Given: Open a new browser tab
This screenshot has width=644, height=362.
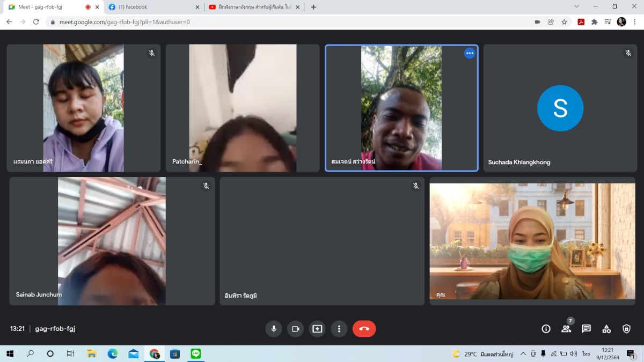Looking at the screenshot, I should (313, 7).
